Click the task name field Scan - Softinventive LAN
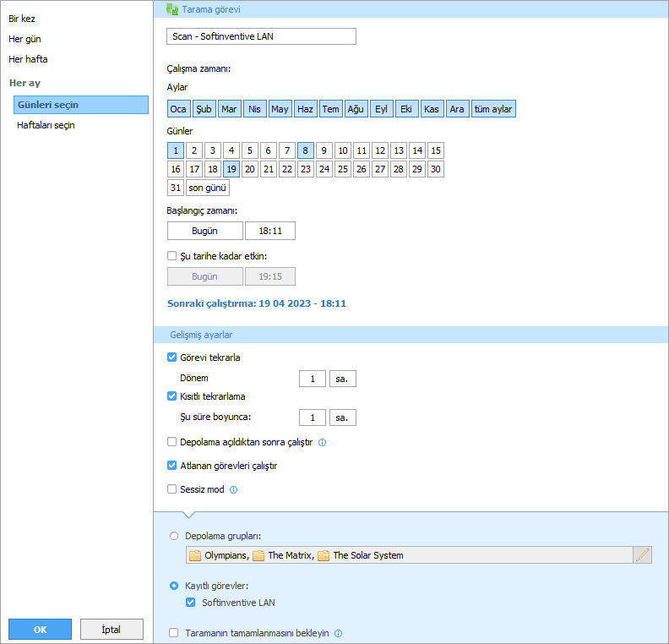The height and width of the screenshot is (644, 669). pos(262,36)
